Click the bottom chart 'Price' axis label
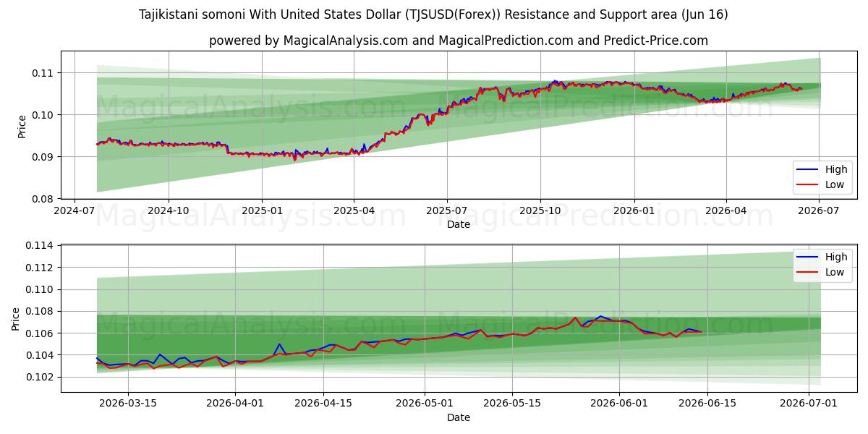868x434 pixels. [x=16, y=318]
